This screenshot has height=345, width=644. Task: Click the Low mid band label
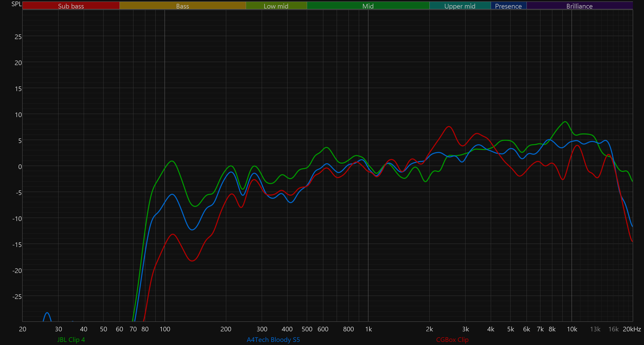[276, 6]
